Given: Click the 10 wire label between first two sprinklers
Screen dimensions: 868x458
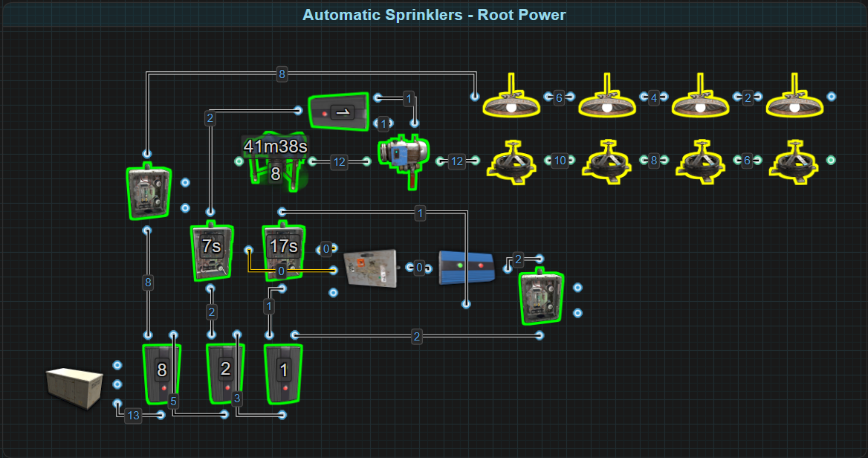Looking at the screenshot, I should (560, 161).
